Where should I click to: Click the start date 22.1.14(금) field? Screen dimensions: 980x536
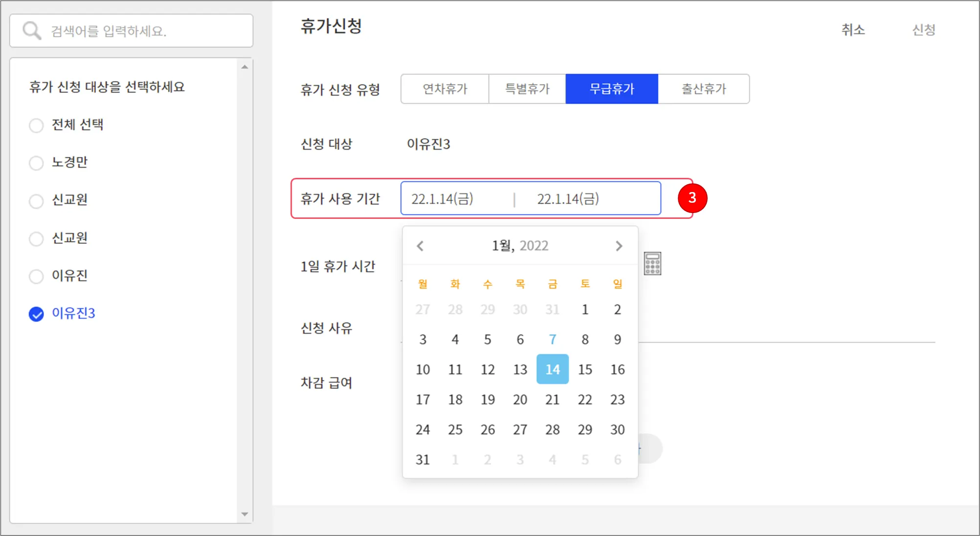(x=443, y=199)
